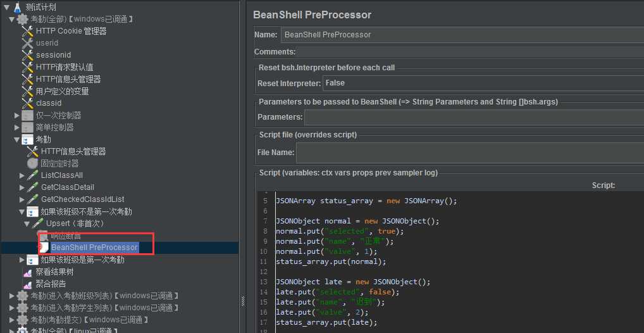The height and width of the screenshot is (333, 644).
Task: Click script line 'status_array.put(normal);'
Action: point(331,261)
